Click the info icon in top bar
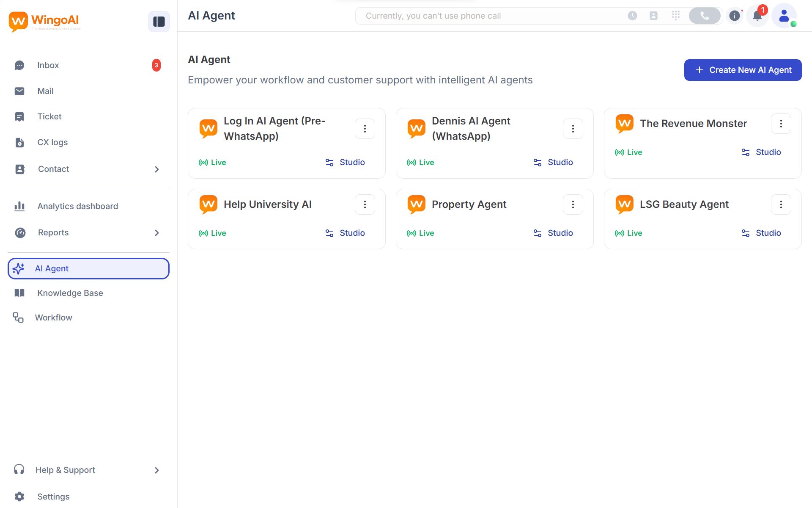Viewport: 812px width, 508px height. tap(735, 16)
